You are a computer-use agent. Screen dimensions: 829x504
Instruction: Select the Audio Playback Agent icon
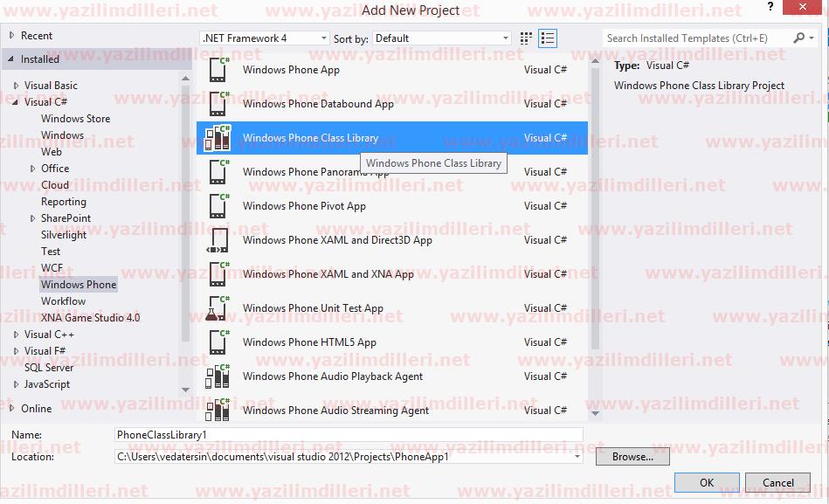[x=218, y=376]
